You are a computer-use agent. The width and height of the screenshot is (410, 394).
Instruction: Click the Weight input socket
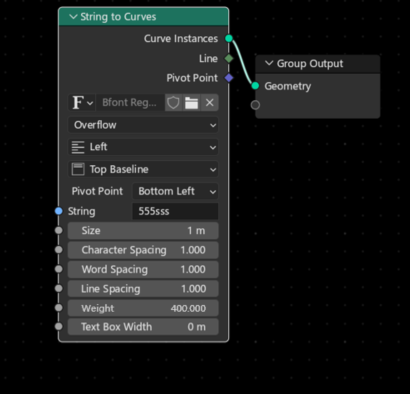59,308
